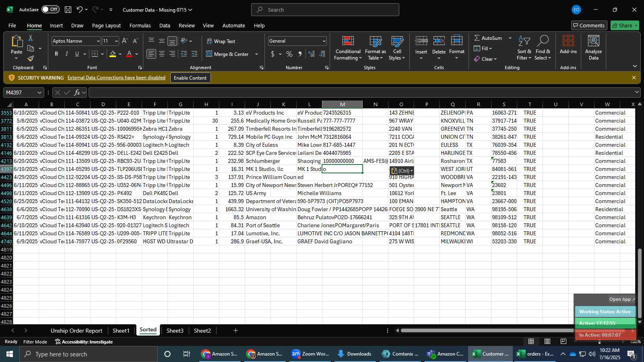Open the Formulas ribbon tab
This screenshot has width=644, height=362.
point(140,25)
